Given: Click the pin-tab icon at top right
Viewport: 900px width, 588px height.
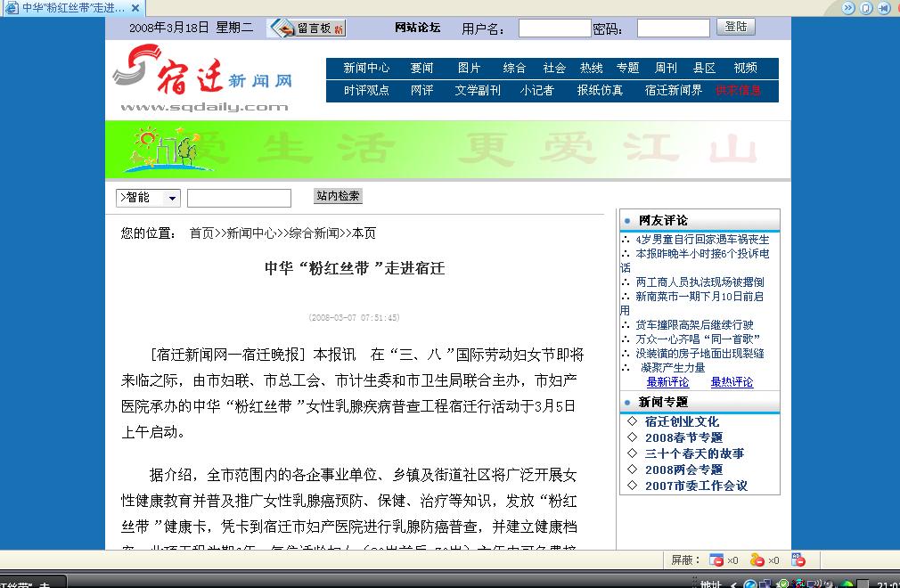Looking at the screenshot, I should coord(885,8).
